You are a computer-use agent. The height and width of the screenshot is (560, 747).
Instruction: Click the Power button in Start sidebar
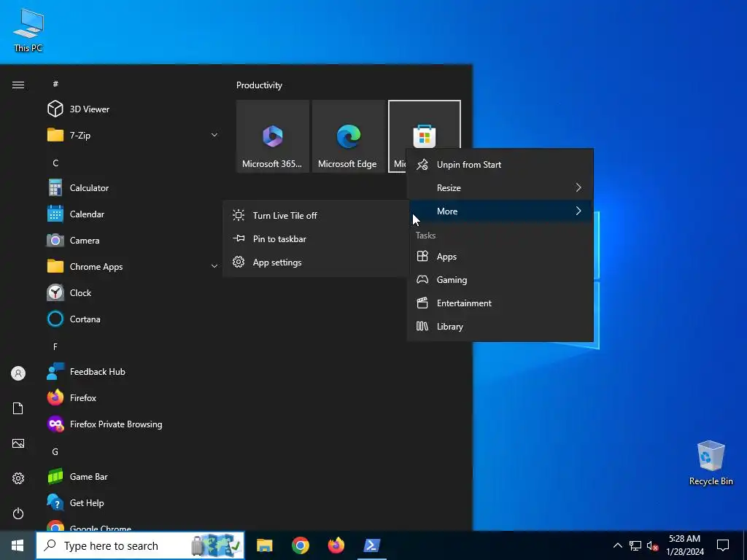[x=18, y=513]
